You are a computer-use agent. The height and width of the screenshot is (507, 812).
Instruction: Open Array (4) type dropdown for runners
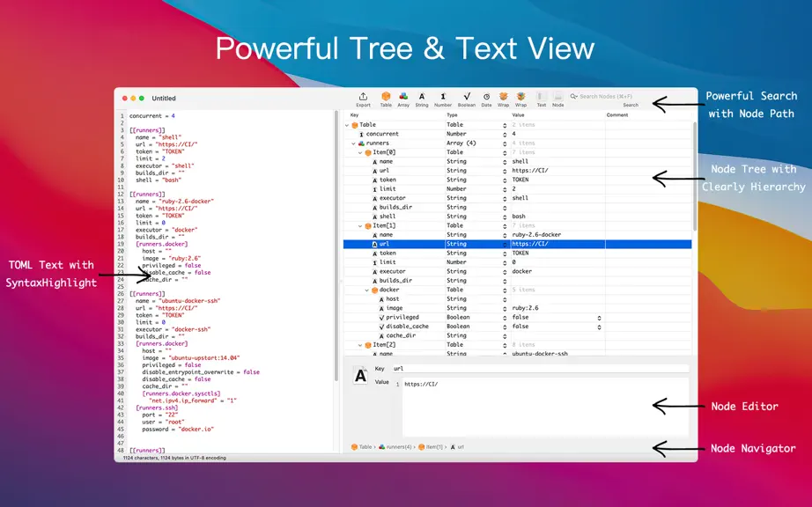[x=505, y=143]
